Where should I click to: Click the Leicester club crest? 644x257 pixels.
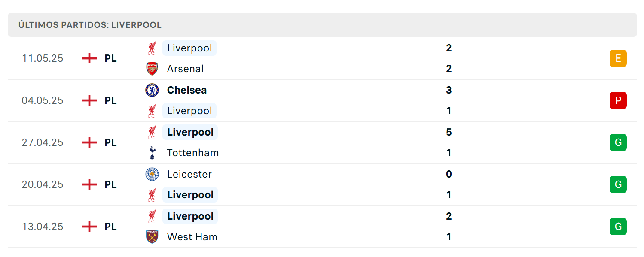click(x=152, y=174)
